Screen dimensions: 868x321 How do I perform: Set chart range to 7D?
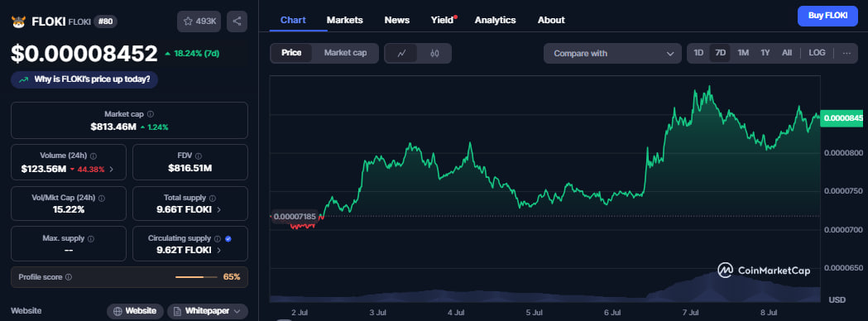click(x=720, y=53)
